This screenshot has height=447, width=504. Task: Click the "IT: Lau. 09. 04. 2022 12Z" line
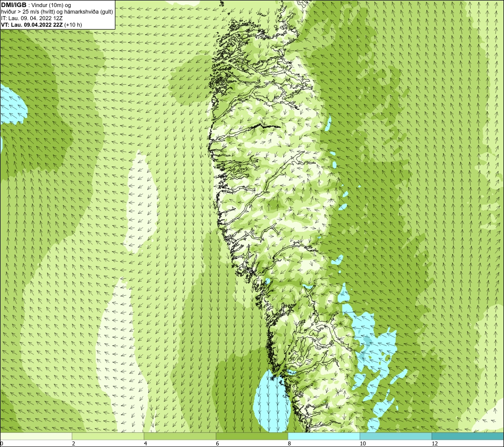[31, 18]
